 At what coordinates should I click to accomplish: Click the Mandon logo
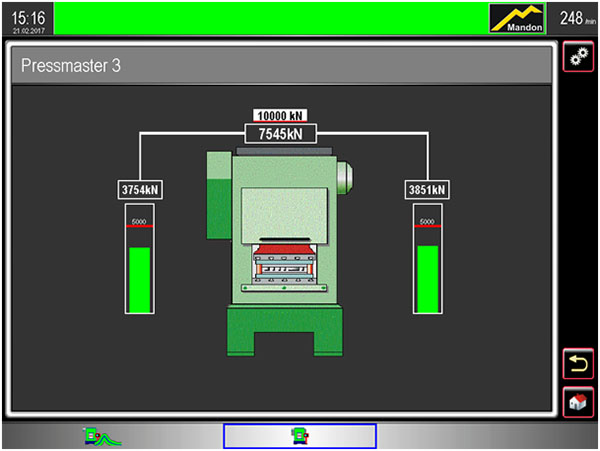coord(517,18)
